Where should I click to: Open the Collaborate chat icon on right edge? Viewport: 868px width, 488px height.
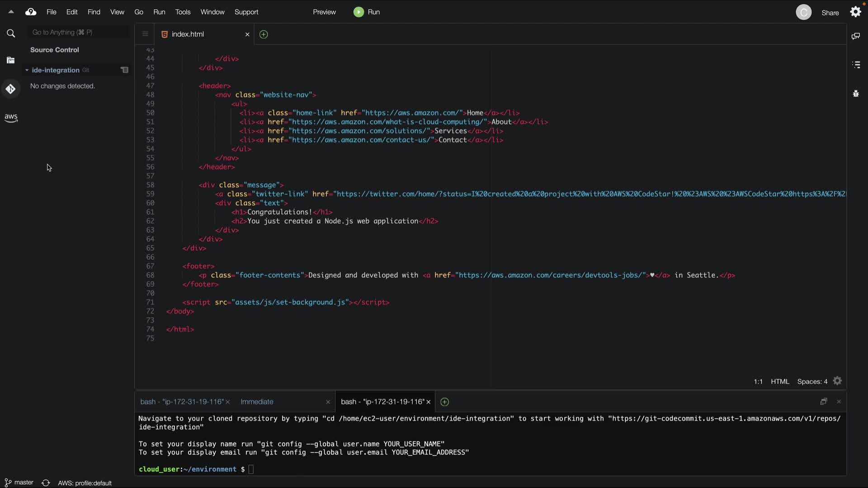coord(856,36)
